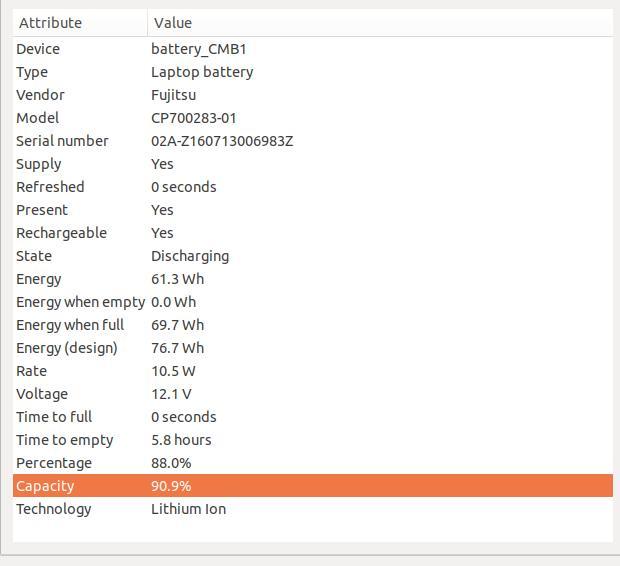Click the 10.5 W rate value
This screenshot has height=566, width=620.
click(173, 371)
